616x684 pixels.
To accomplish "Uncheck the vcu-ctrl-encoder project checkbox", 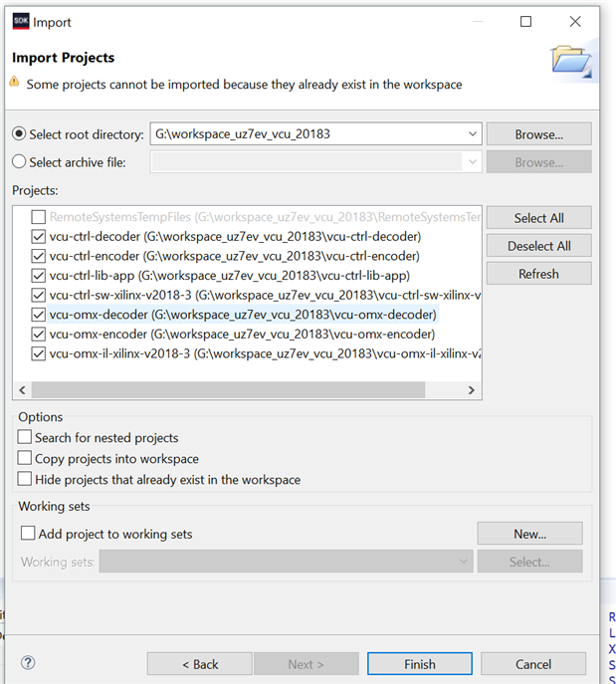I will (x=39, y=256).
